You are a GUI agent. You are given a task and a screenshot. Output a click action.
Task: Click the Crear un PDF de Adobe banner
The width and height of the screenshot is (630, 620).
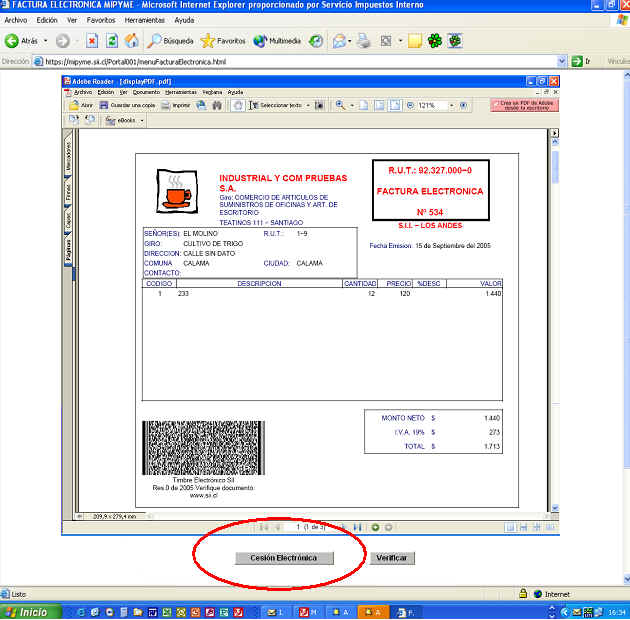tap(524, 105)
